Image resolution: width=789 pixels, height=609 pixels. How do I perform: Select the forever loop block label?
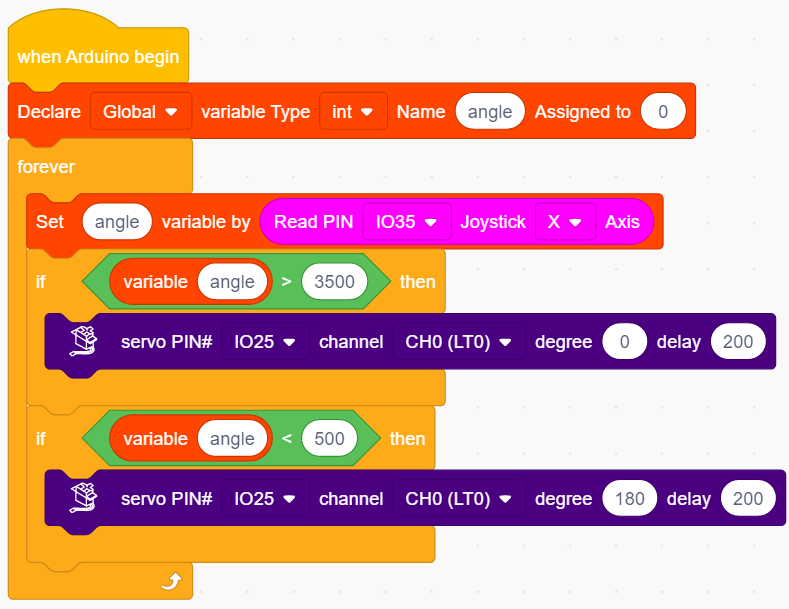pos(46,167)
